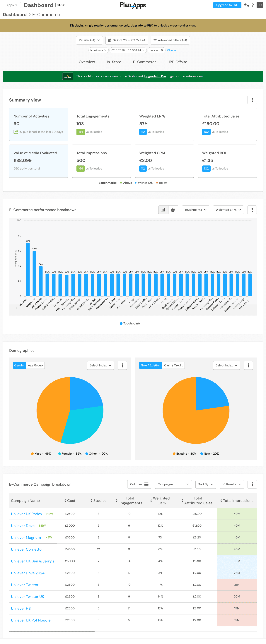Viewport: 266px width, 644px height.
Task: Switch performance breakdown to table view icon
Action: point(173,210)
